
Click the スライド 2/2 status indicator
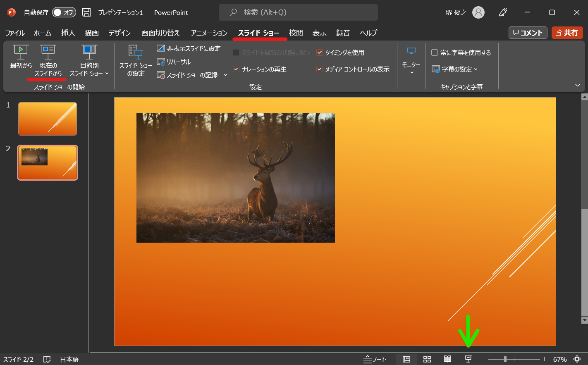click(x=19, y=359)
